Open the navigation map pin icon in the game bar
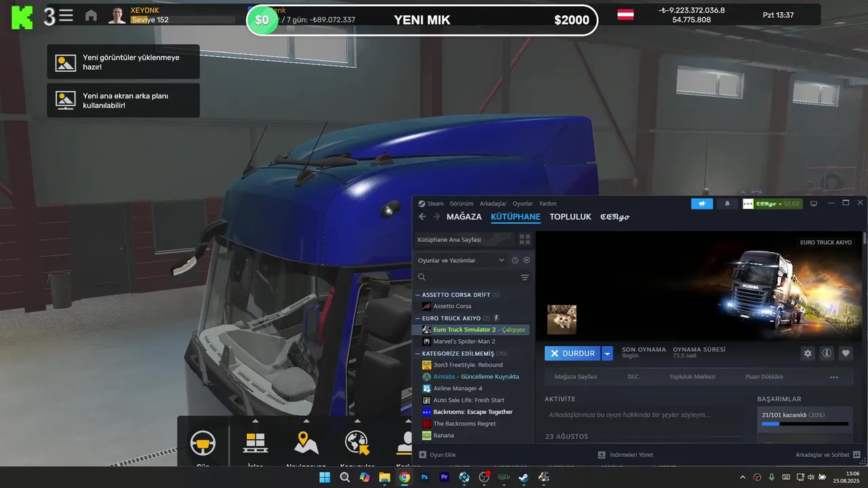 pos(307,443)
